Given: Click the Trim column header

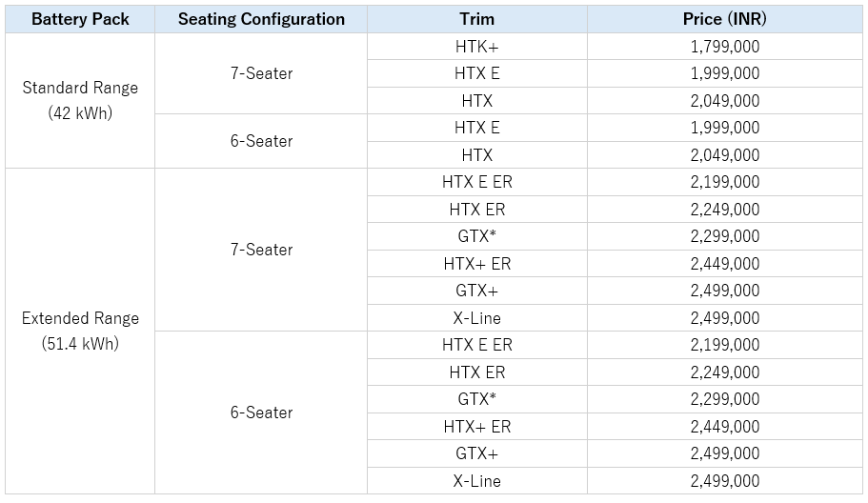Looking at the screenshot, I should click(476, 19).
